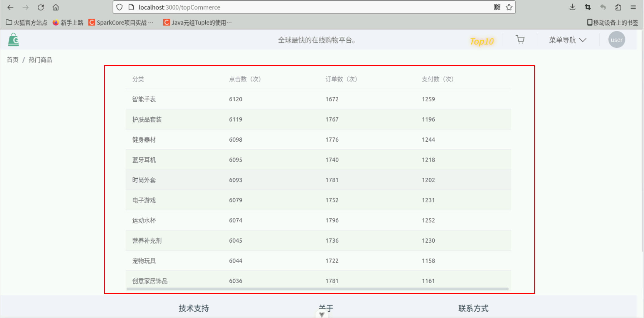Click the green shopping bag logo
644x318 pixels.
13,39
